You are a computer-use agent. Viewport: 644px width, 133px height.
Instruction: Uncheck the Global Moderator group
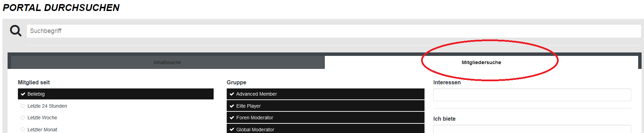click(325, 129)
